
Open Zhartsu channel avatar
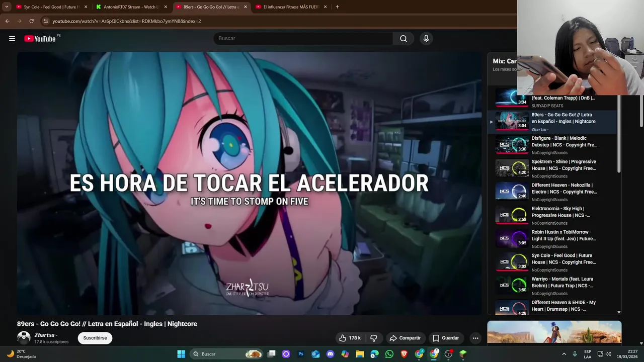pyautogui.click(x=24, y=338)
